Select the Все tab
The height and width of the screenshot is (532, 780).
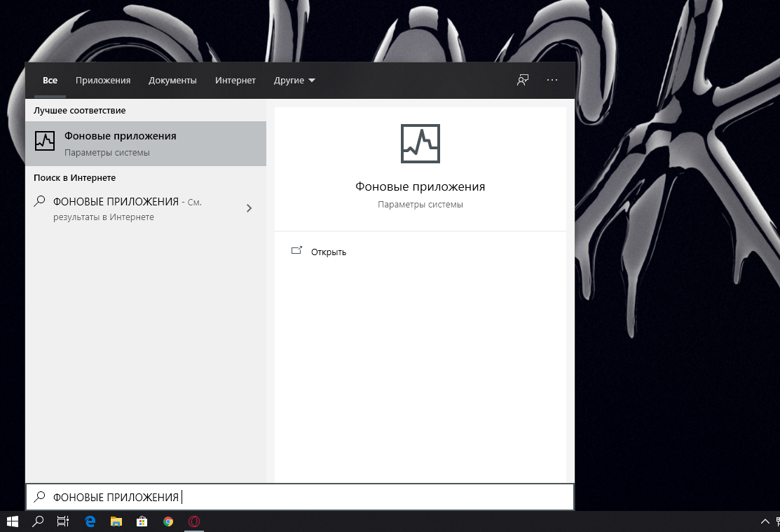pos(50,80)
